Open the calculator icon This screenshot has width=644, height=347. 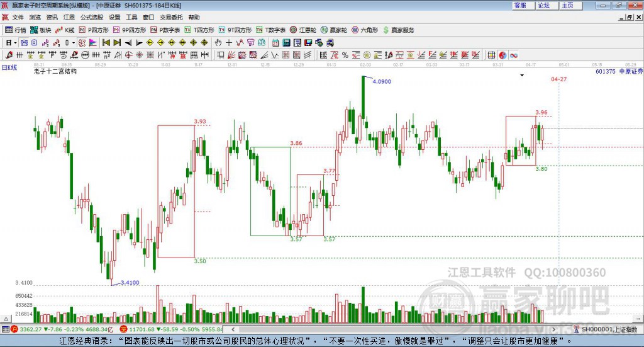[287, 43]
